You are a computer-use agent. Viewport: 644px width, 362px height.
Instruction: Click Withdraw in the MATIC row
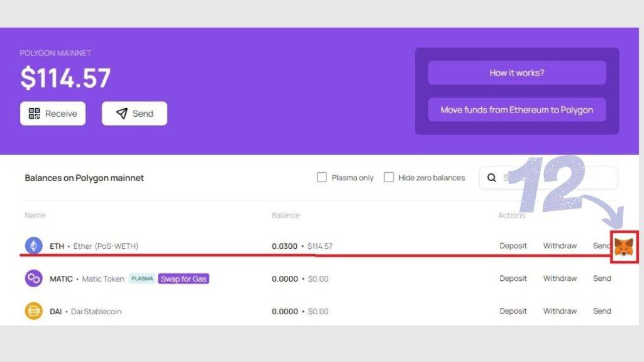[560, 278]
